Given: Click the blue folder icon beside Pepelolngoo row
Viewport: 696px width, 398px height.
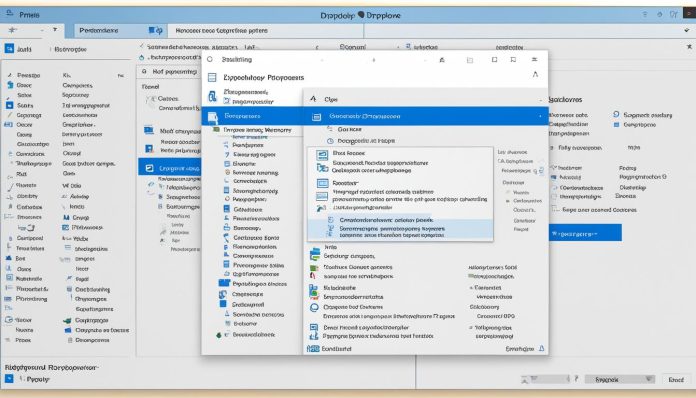Looking at the screenshot, I should pos(224,283).
